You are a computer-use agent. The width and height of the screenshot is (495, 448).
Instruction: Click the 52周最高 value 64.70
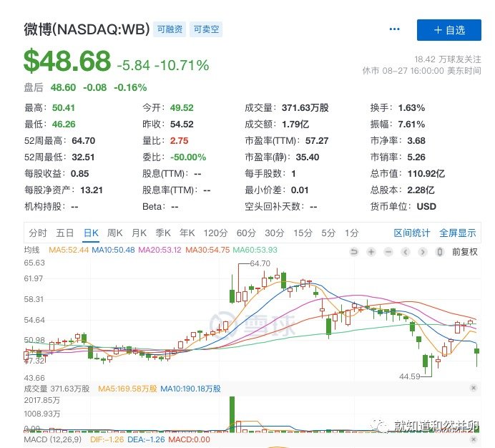point(84,140)
